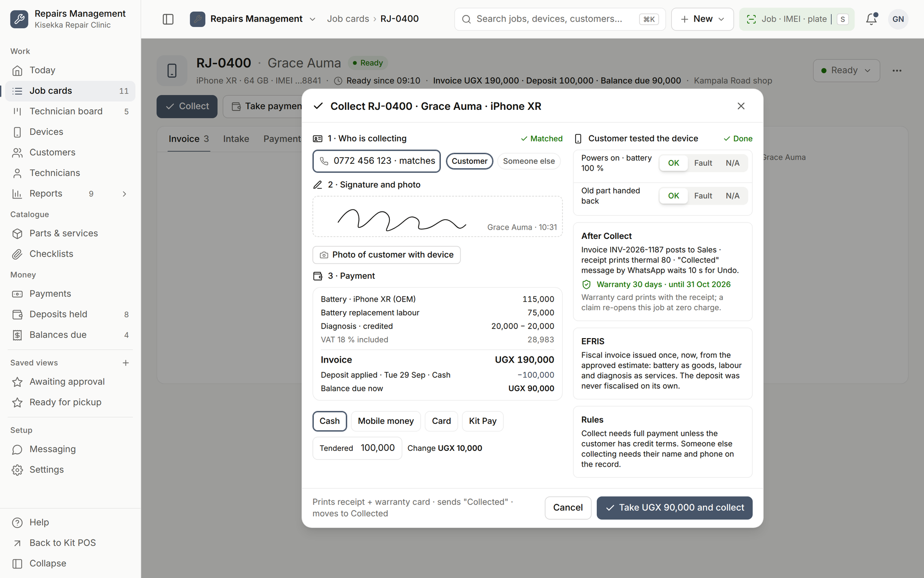Click the Tendered amount field
This screenshot has width=924, height=578.
click(x=357, y=448)
